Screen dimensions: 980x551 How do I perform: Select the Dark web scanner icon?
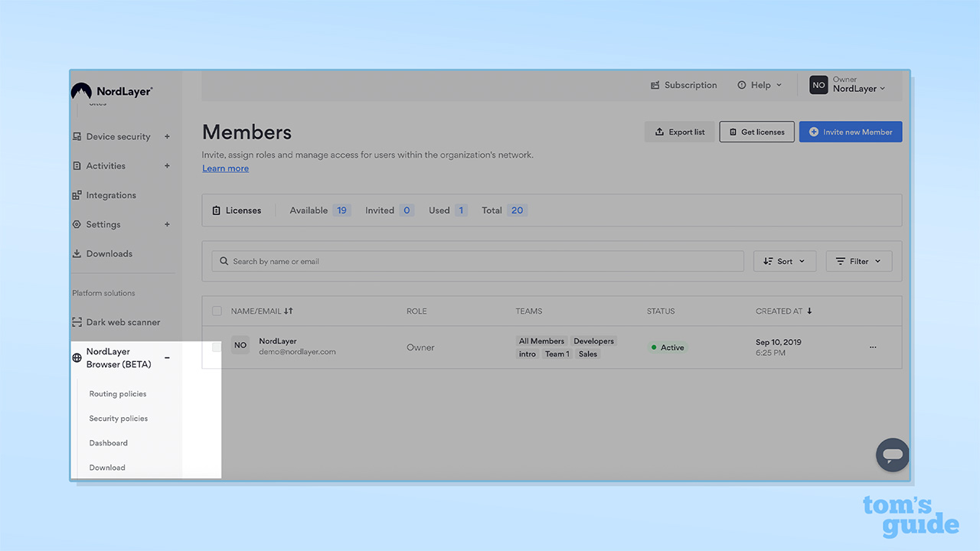[x=78, y=321]
